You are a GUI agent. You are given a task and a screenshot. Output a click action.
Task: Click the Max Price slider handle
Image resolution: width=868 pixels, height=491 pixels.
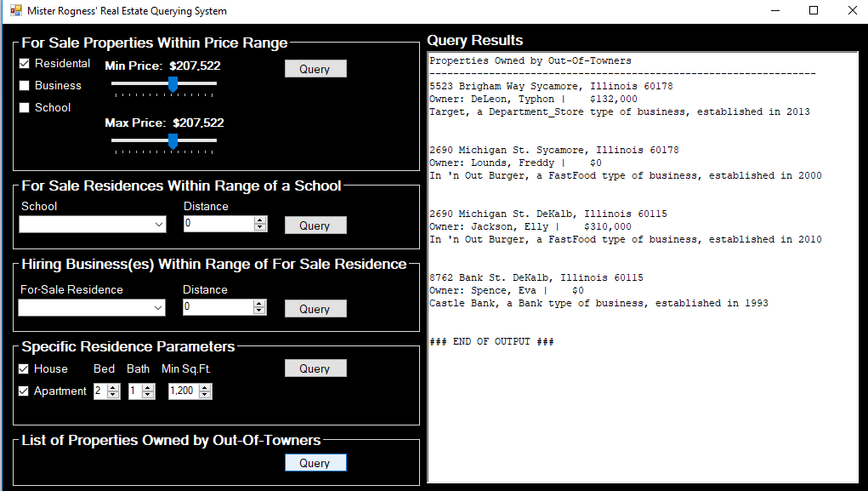click(173, 140)
